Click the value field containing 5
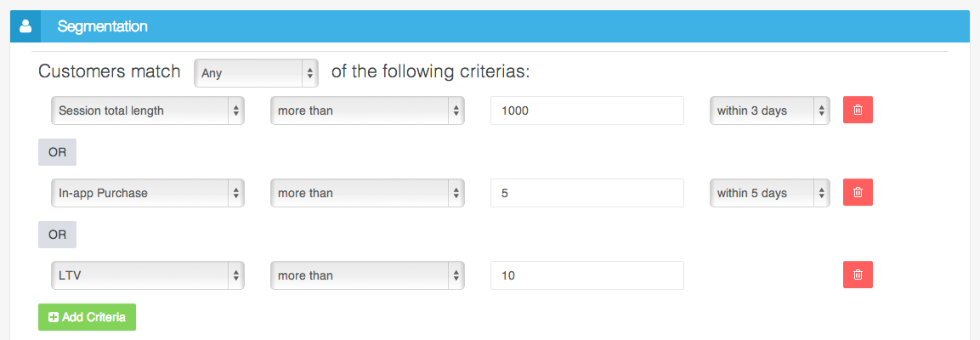 pos(586,193)
